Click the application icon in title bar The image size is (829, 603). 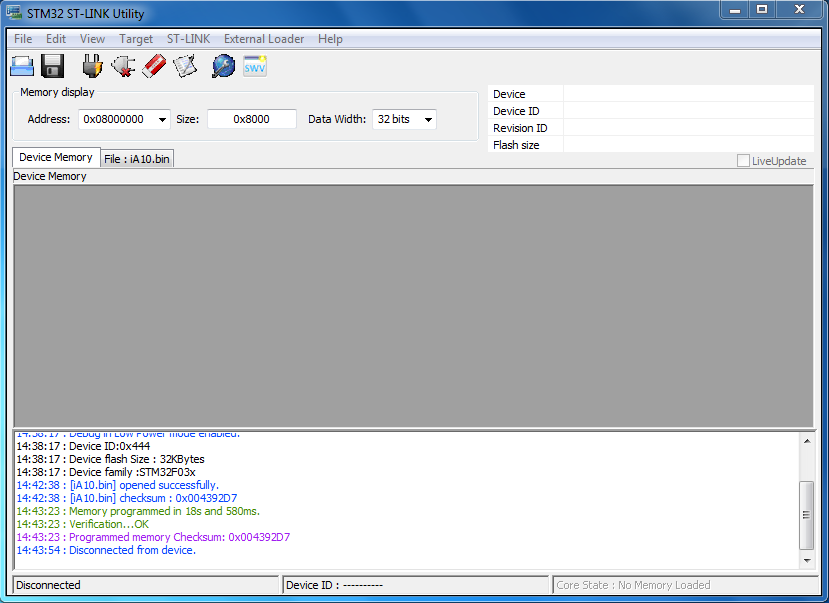click(x=14, y=13)
